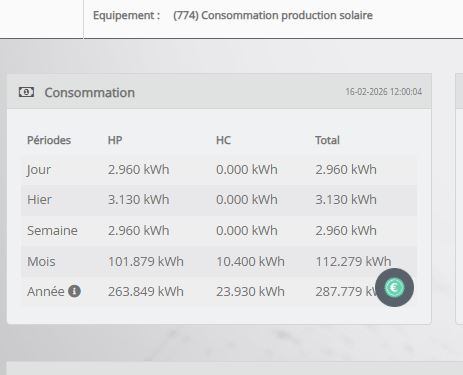Click the Hier row label
This screenshot has width=463, height=375.
(39, 200)
